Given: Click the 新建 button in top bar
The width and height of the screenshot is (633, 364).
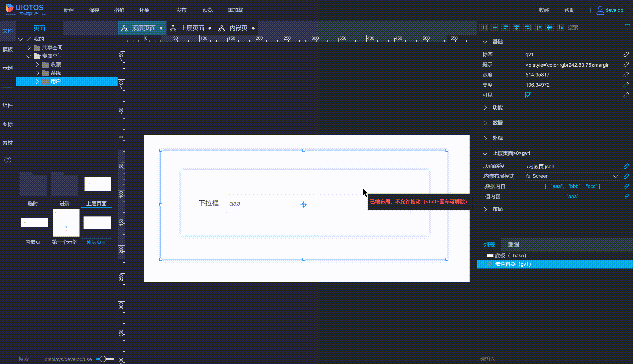Looking at the screenshot, I should [x=69, y=10].
